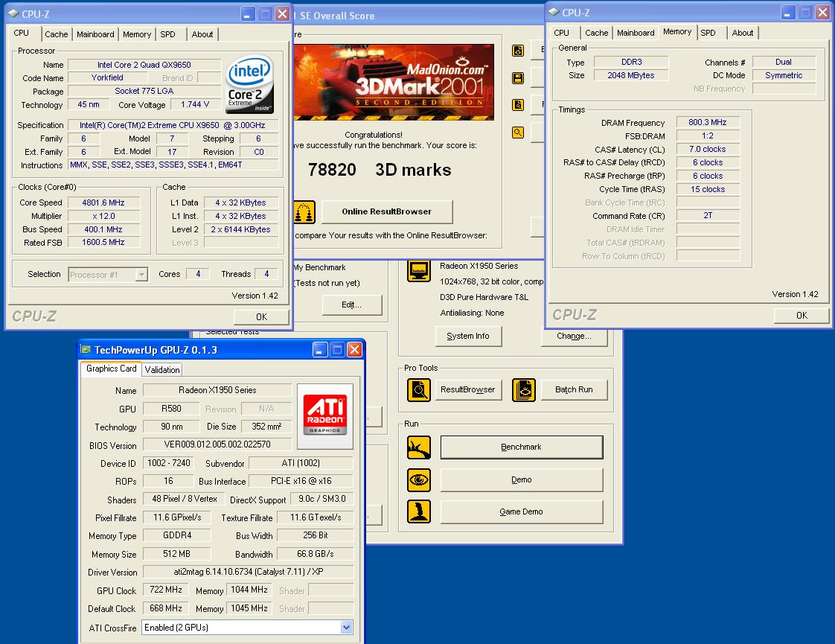
Task: Click the Rated FSB 1600.5 MHz value
Action: click(x=104, y=242)
